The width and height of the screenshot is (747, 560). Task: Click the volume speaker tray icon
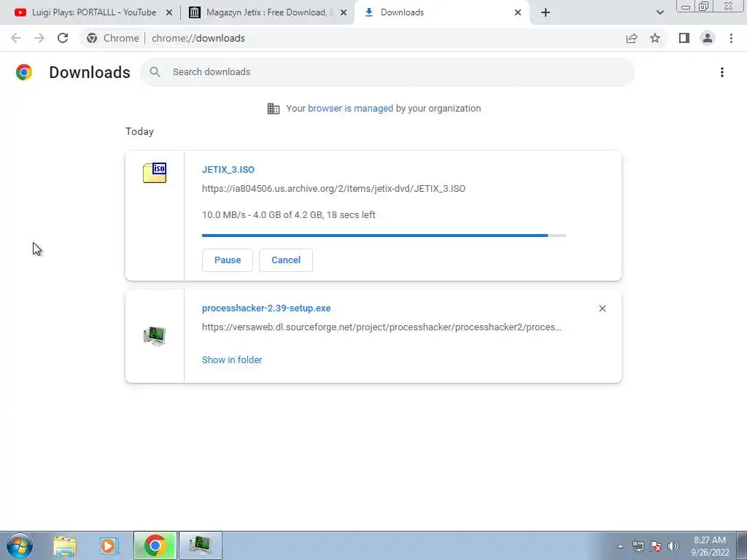pos(673,546)
